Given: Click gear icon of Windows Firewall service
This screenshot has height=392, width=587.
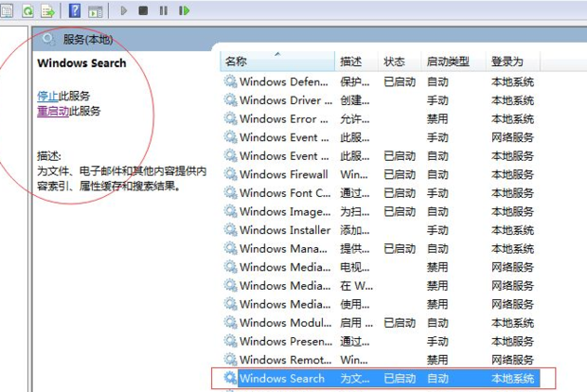Looking at the screenshot, I should 230,174.
